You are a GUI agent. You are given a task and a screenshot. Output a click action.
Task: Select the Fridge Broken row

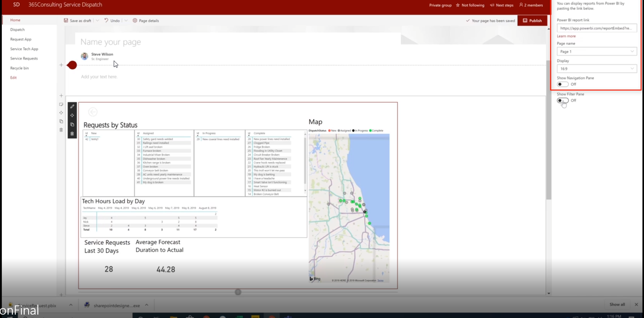[x=269, y=147]
